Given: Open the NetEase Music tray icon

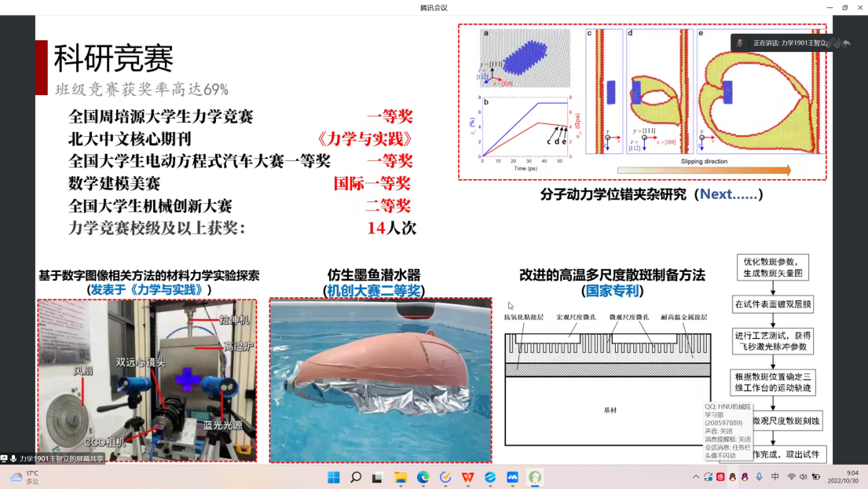Looking at the screenshot, I should pos(721,476).
